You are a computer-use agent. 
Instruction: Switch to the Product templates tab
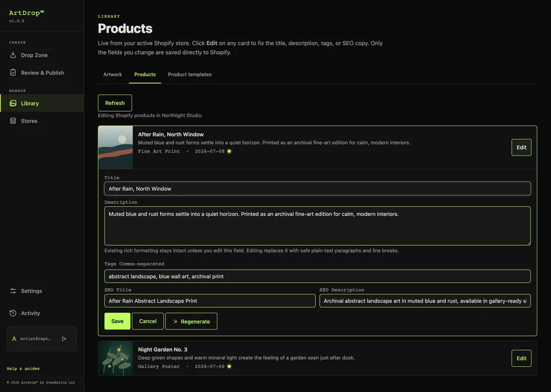190,75
